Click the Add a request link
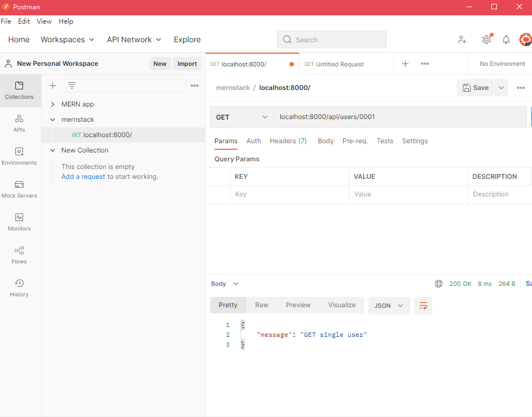The width and height of the screenshot is (532, 417). (83, 177)
